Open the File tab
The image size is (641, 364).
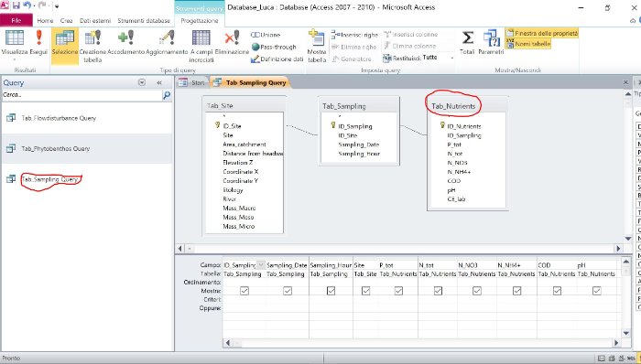click(16, 20)
